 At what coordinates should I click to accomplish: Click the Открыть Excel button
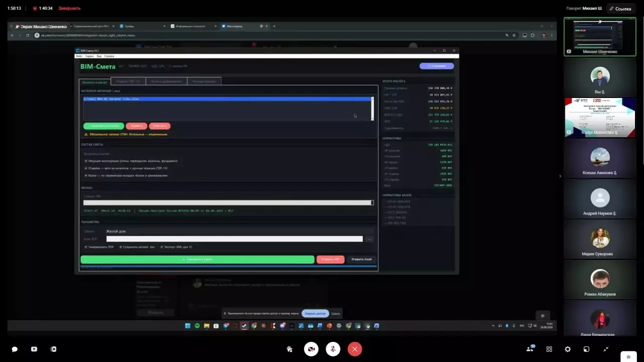pyautogui.click(x=362, y=259)
